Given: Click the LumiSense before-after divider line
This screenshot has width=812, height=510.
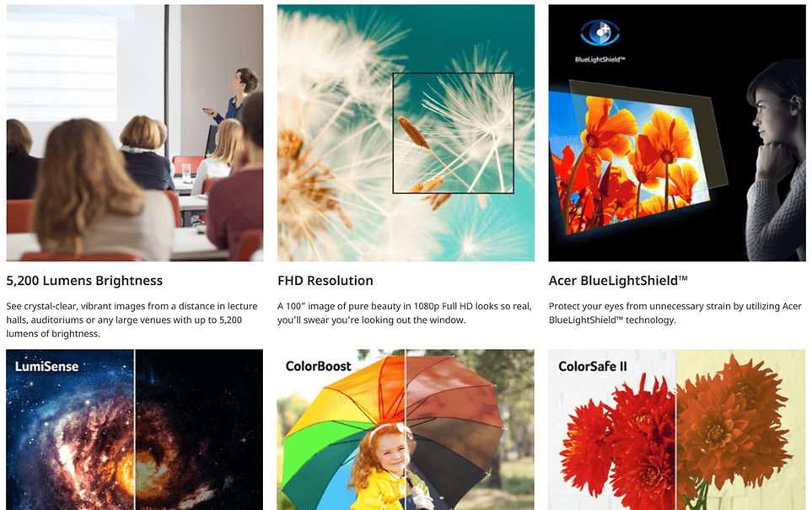Looking at the screenshot, I should (x=135, y=430).
